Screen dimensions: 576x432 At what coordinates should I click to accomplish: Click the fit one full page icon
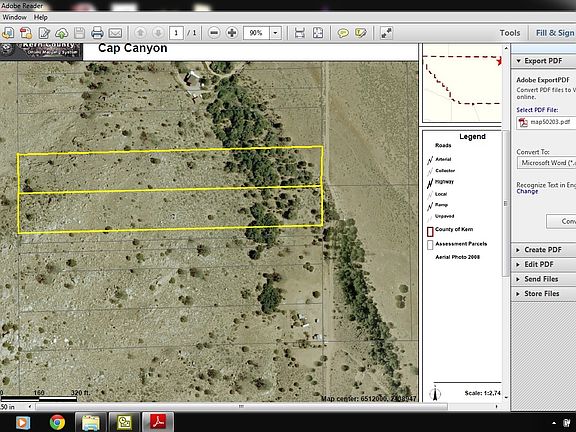(x=318, y=33)
